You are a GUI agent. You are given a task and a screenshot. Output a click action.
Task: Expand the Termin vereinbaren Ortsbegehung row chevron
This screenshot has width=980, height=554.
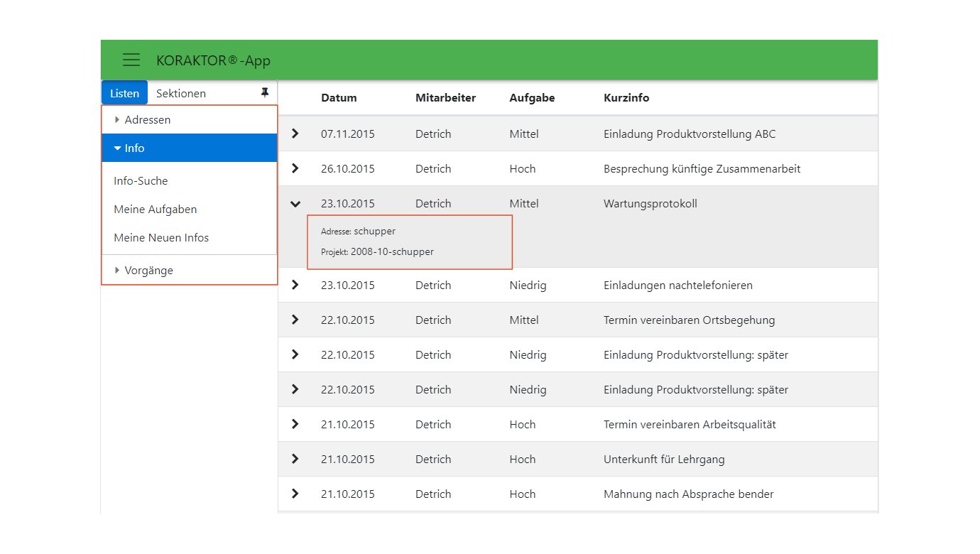coord(295,320)
